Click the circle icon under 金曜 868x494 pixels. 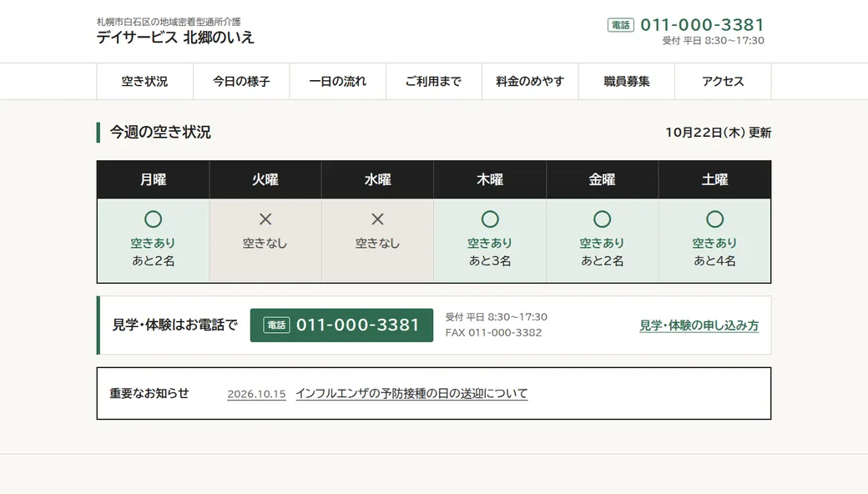click(x=603, y=219)
